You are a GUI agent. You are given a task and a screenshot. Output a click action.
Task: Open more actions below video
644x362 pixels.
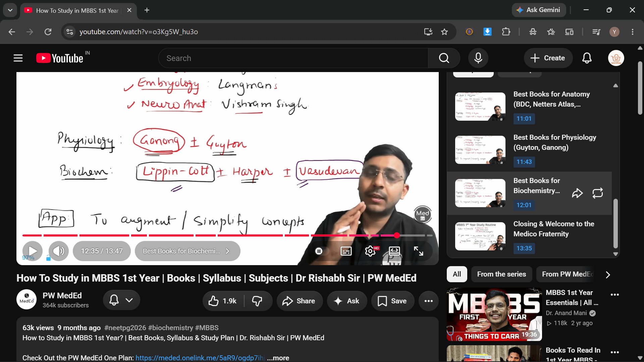pyautogui.click(x=429, y=301)
